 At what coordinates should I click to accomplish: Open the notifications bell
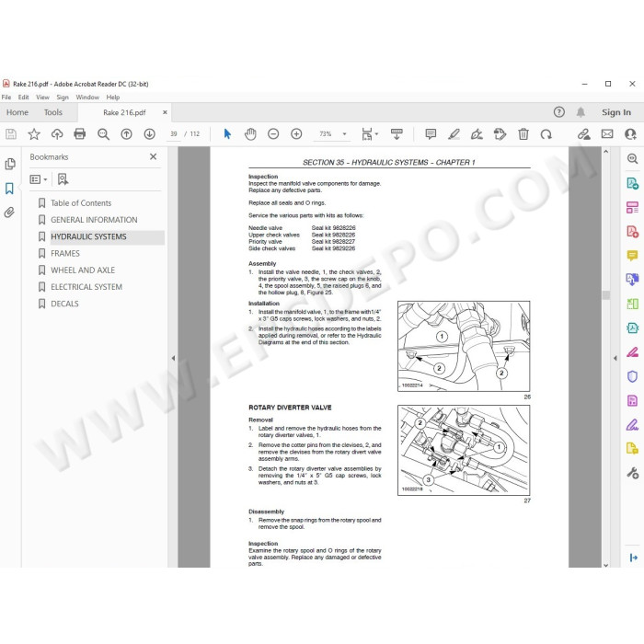581,112
